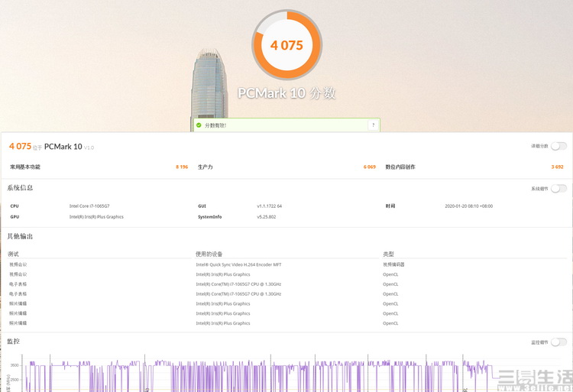
Task: Click the PCMark 10 分数 title text
Action: pyautogui.click(x=286, y=93)
